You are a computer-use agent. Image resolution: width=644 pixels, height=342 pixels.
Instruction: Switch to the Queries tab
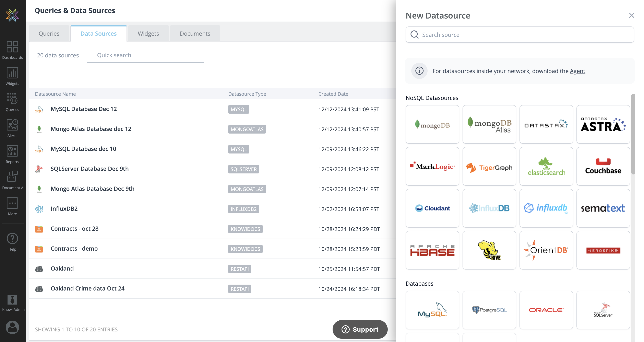coord(49,34)
